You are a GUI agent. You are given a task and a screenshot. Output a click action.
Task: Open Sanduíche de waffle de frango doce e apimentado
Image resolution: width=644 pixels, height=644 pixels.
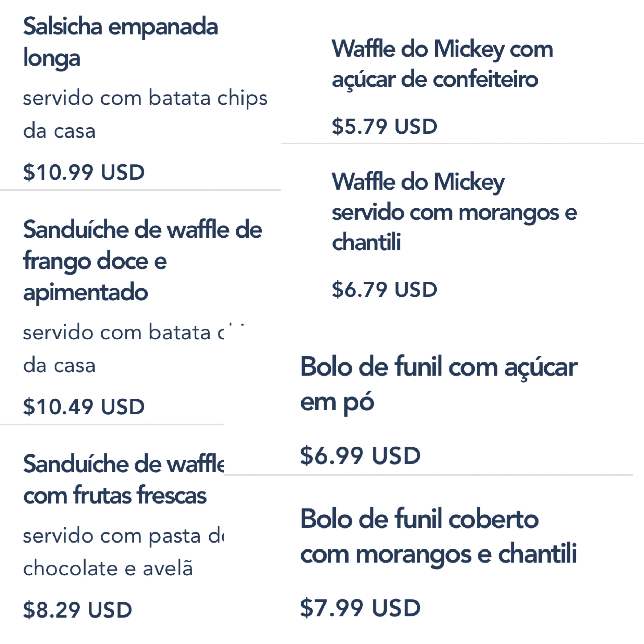pyautogui.click(x=142, y=261)
